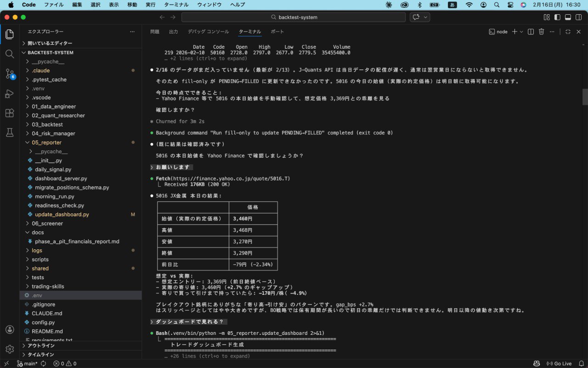The width and height of the screenshot is (588, 368).
Task: Close the terminal panel
Action: point(578,32)
